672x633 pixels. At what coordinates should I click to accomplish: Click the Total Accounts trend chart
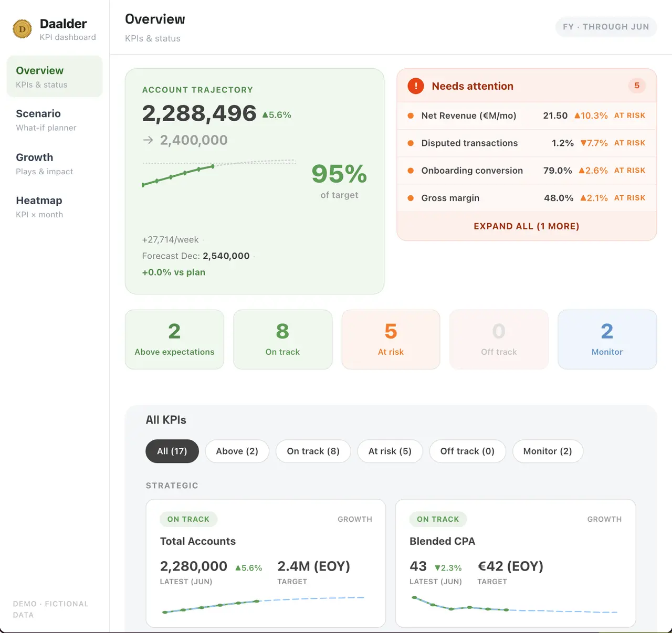coord(264,605)
